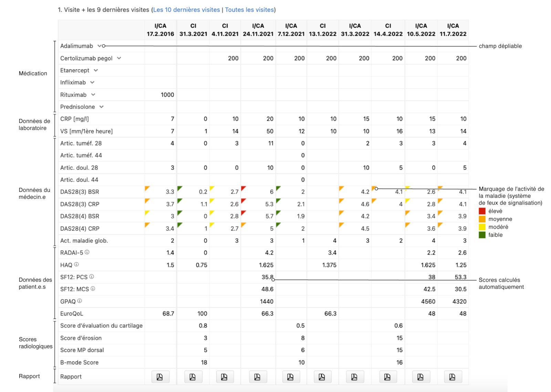551x392 pixels.
Task: Expand the Rituximab medication row
Action: 93,95
